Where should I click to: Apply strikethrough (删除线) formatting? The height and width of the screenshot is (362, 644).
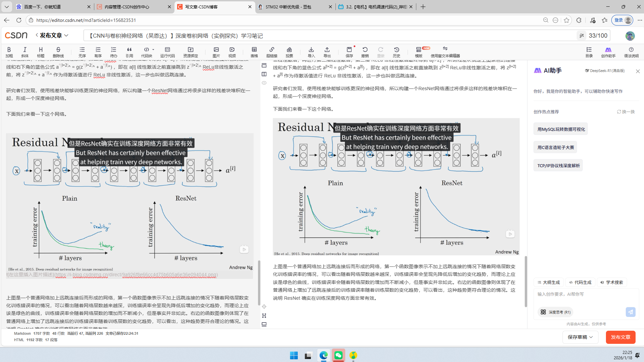pyautogui.click(x=58, y=52)
